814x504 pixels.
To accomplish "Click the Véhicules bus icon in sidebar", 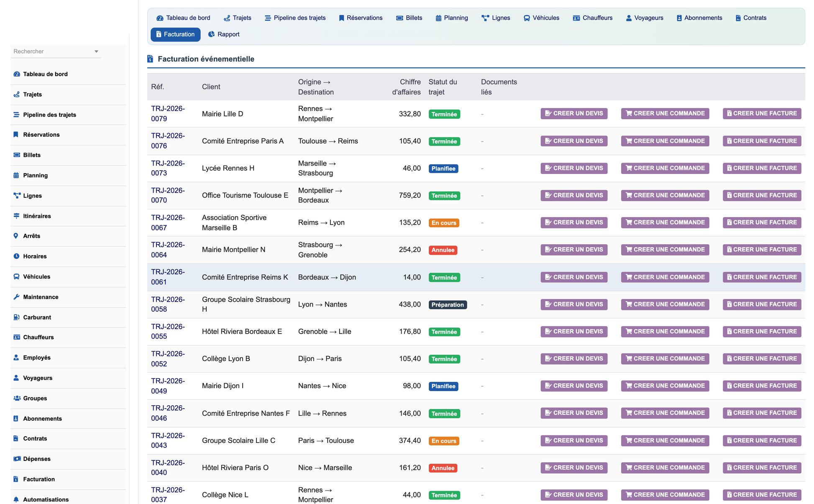I will point(16,276).
